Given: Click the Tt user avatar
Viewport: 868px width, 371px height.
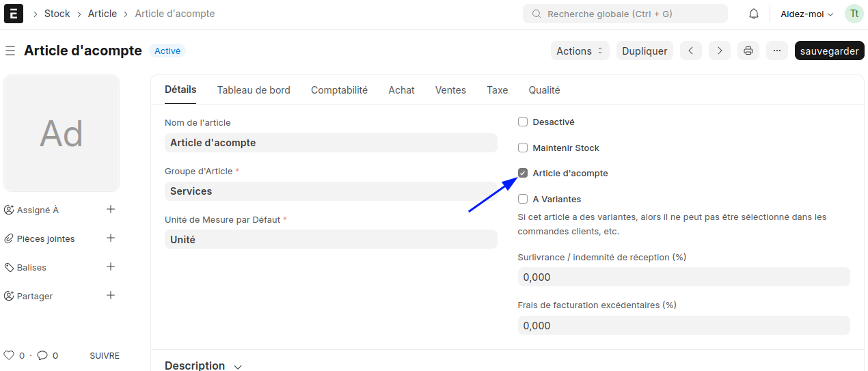Looking at the screenshot, I should (854, 14).
